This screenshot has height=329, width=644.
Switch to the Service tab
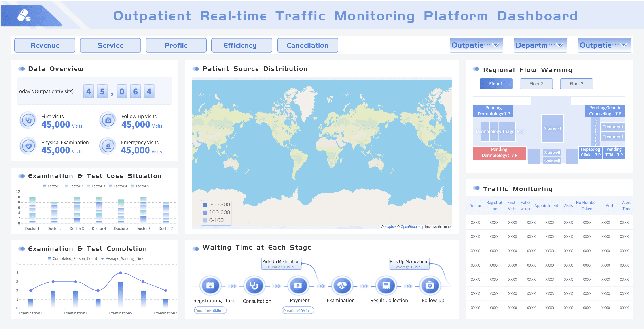click(x=110, y=45)
